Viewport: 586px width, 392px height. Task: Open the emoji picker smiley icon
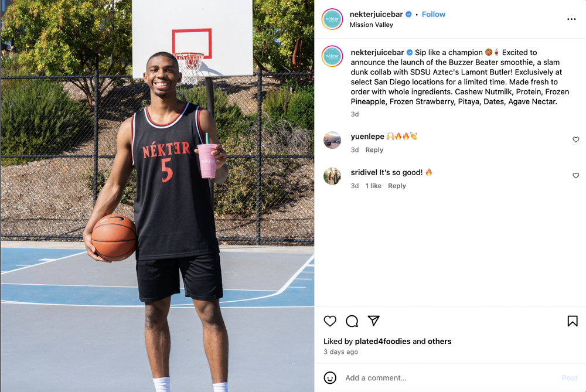[329, 378]
